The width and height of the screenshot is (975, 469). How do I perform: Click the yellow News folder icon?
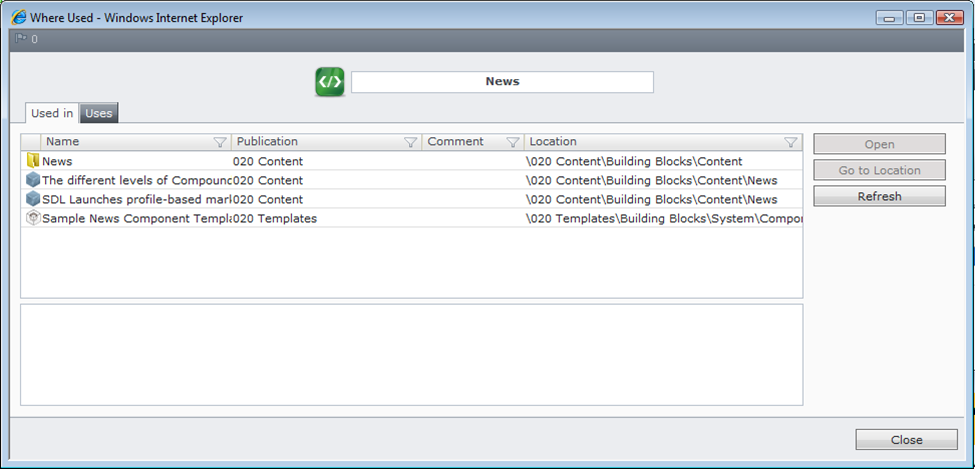[33, 161]
